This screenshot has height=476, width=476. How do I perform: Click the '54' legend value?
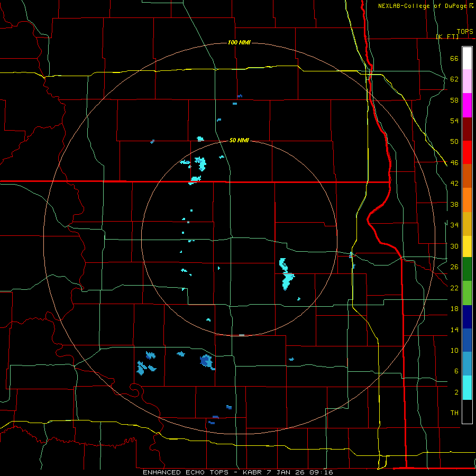pyautogui.click(x=454, y=121)
